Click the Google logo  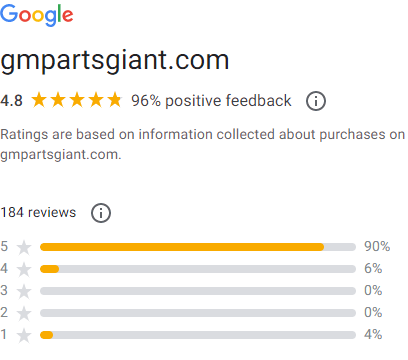37,15
